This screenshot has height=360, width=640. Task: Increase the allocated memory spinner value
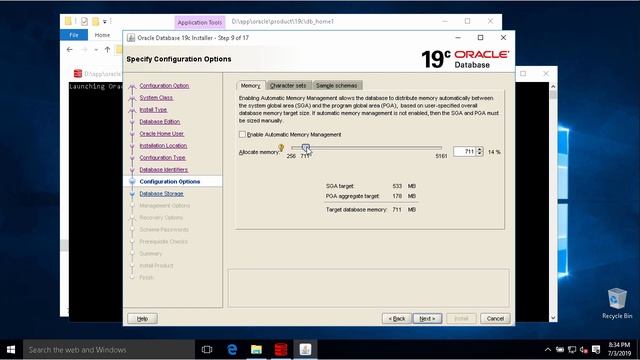coord(480,149)
